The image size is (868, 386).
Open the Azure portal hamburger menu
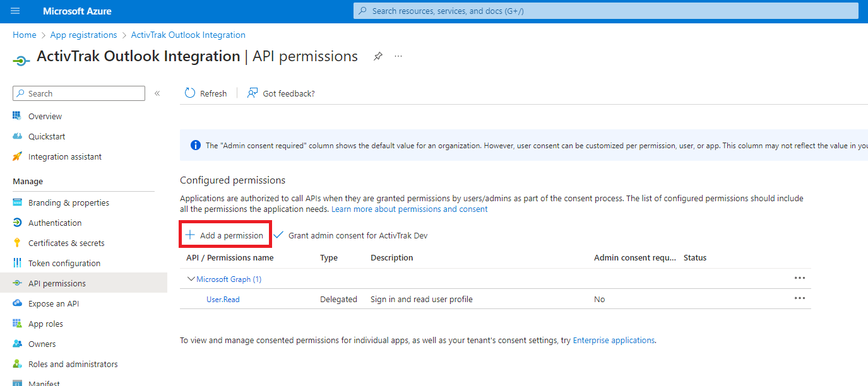(15, 11)
